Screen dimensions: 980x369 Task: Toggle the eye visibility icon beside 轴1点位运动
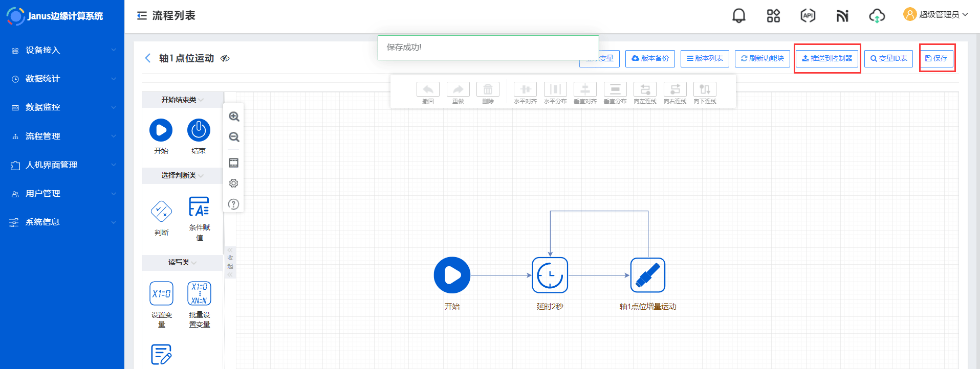(x=225, y=59)
